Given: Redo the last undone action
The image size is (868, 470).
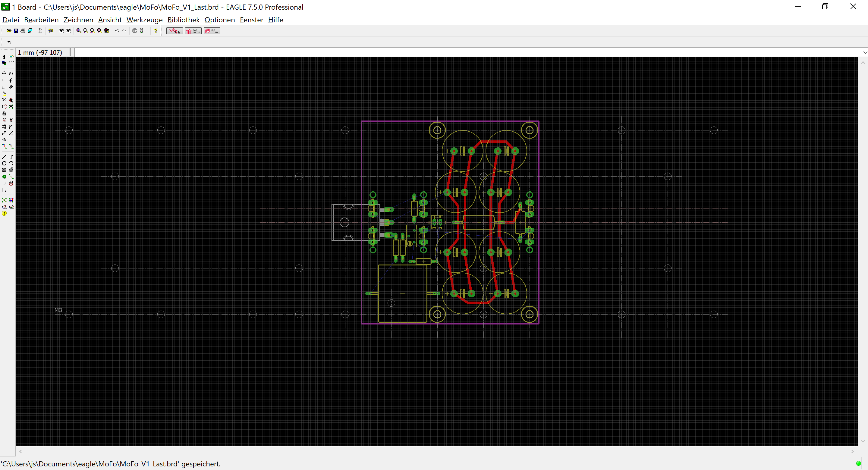Looking at the screenshot, I should [x=124, y=31].
